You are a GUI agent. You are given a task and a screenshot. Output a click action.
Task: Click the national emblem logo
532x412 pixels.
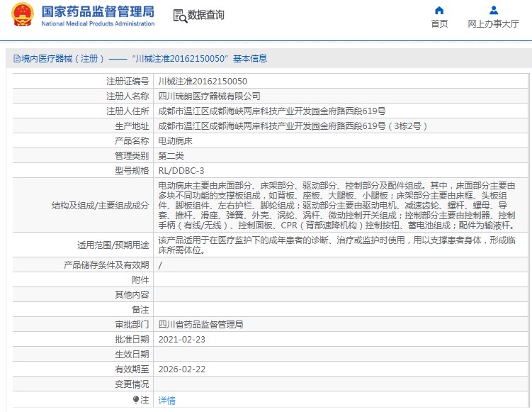(x=23, y=15)
